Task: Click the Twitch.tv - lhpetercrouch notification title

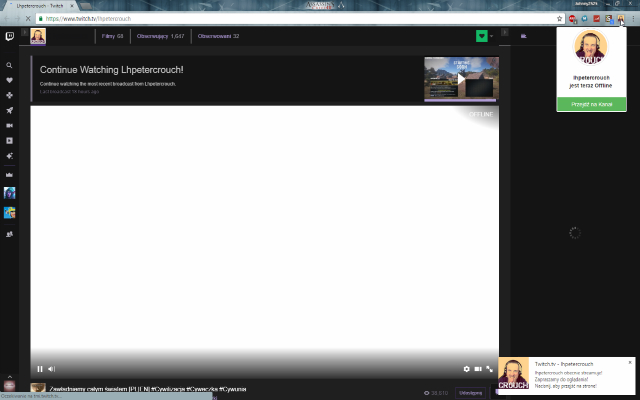Action: coord(564,364)
